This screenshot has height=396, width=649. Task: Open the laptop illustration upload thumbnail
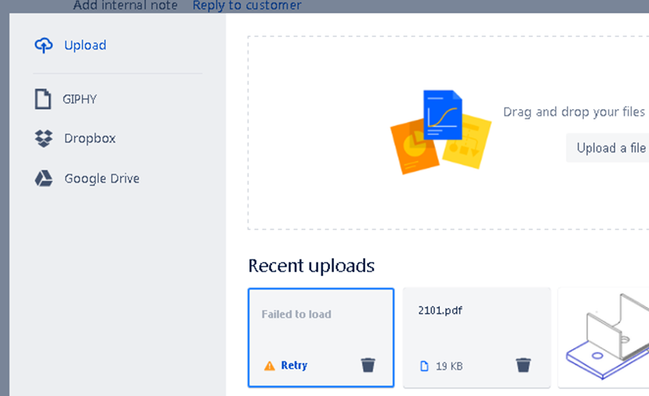click(x=603, y=338)
